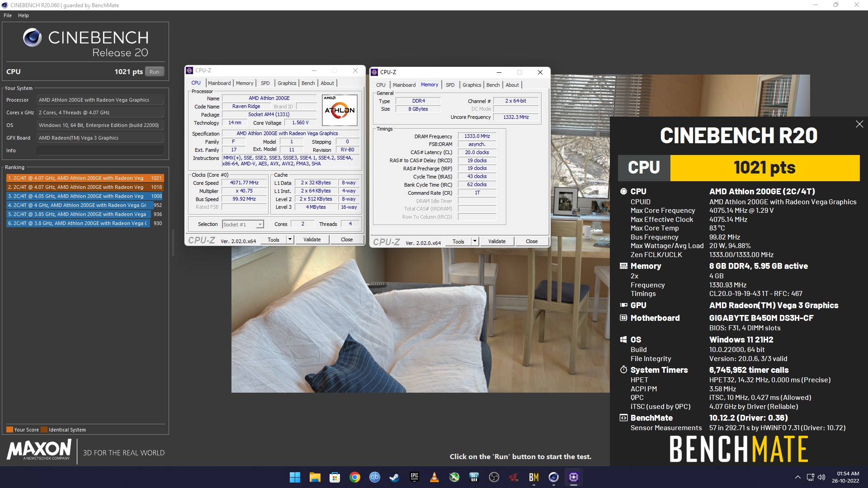Open the Help menu in Cinebench
This screenshot has height=488, width=868.
(x=24, y=15)
